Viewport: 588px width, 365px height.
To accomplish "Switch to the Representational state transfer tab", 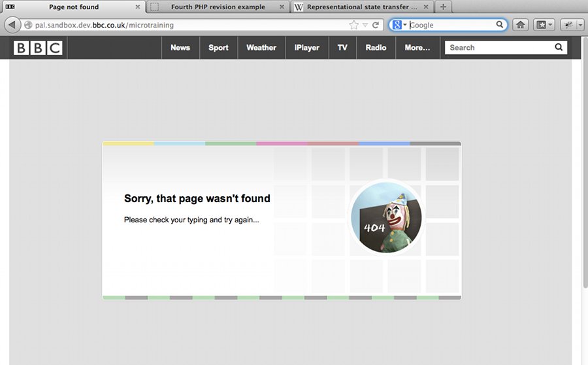I will [361, 7].
